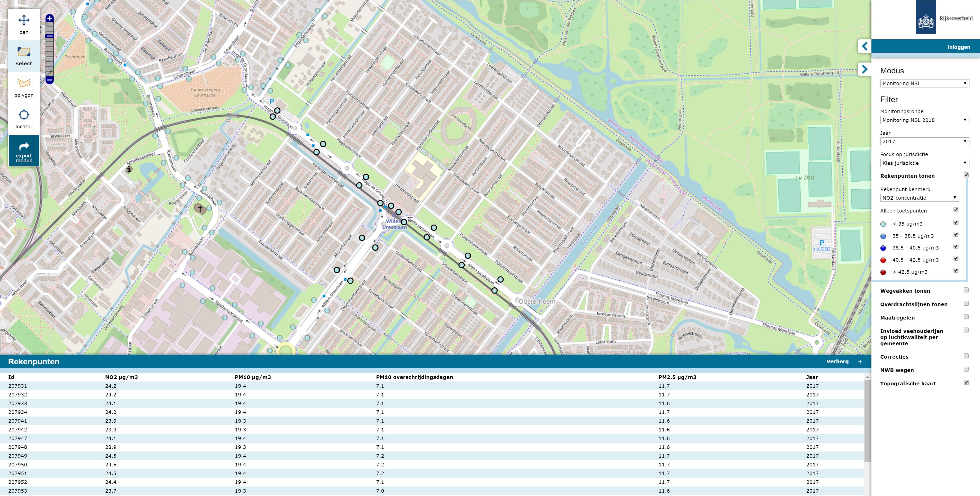Collapse sidebar with left chevron
This screenshot has height=496, width=980.
click(x=865, y=46)
